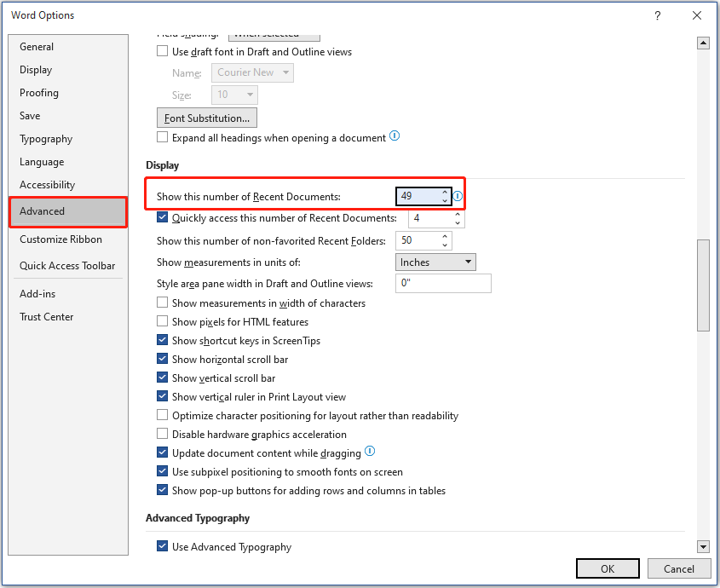Increase non-favorited Recent Folders count
The height and width of the screenshot is (588, 720).
tap(445, 236)
